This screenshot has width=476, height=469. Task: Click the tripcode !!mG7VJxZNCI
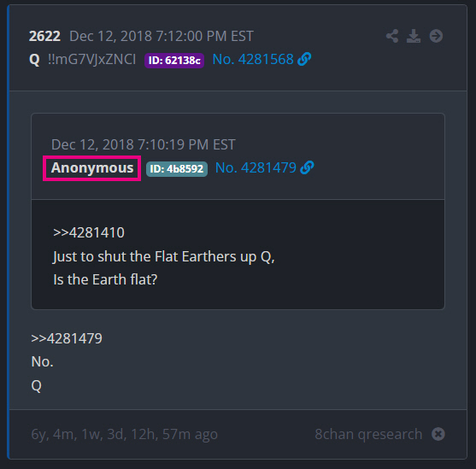pyautogui.click(x=92, y=59)
